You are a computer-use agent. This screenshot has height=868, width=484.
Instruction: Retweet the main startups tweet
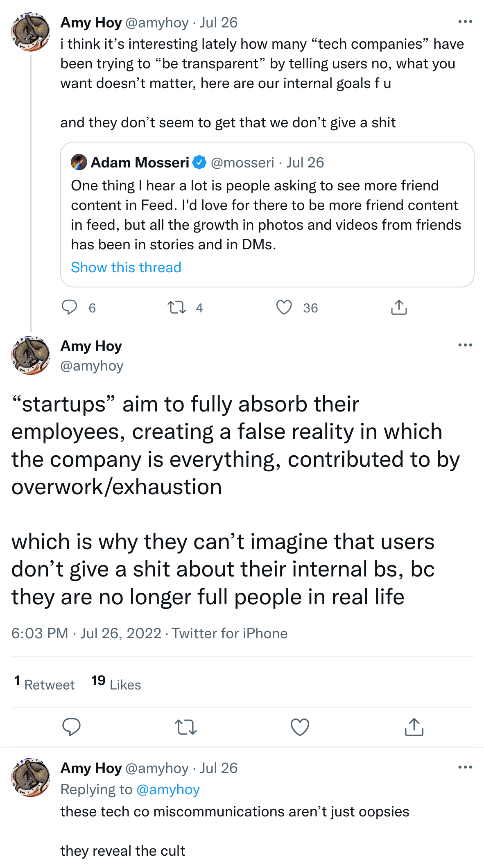(x=185, y=727)
